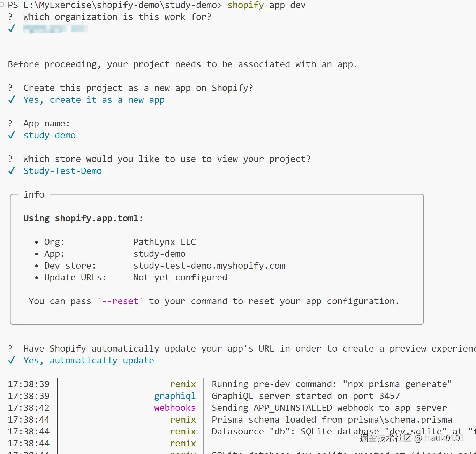Click the 'PathLynx LLC' org value
The width and height of the screenshot is (476, 454).
pyautogui.click(x=165, y=242)
